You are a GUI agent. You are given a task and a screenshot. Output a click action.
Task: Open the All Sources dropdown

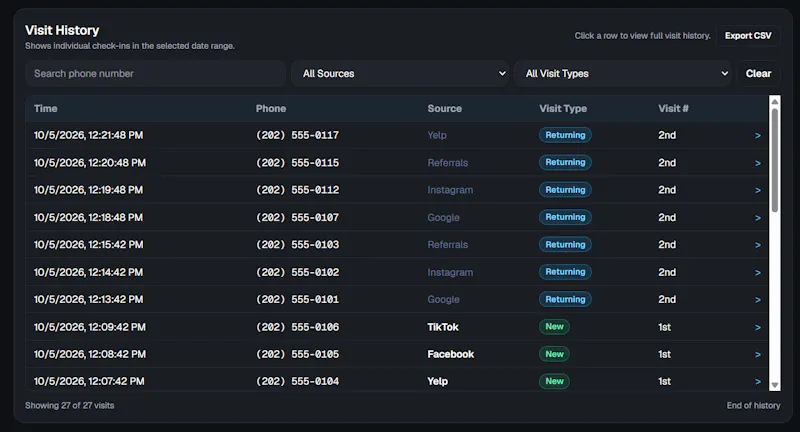pyautogui.click(x=400, y=73)
